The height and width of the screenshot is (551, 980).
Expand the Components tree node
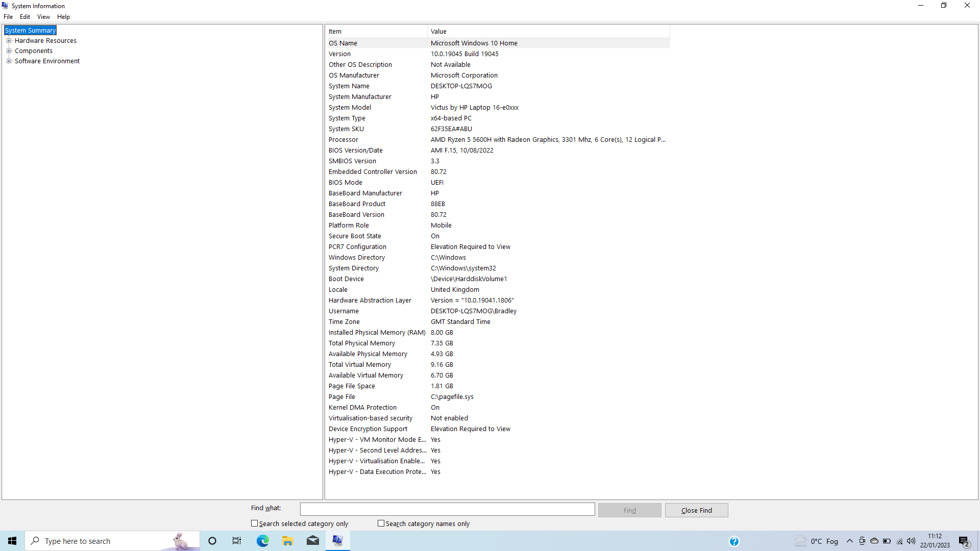[x=9, y=51]
